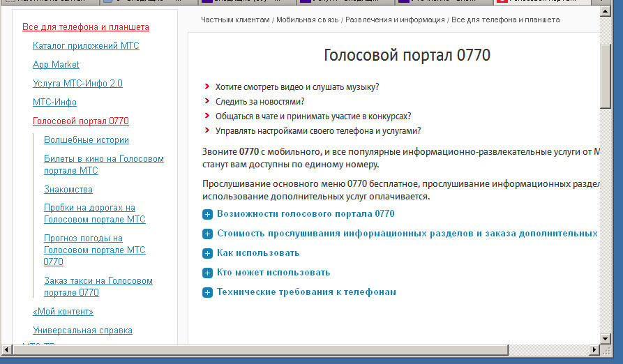This screenshot has width=623, height=364.
Task: Go to 'Мобильная связь' breadcrumb
Action: pyautogui.click(x=307, y=20)
